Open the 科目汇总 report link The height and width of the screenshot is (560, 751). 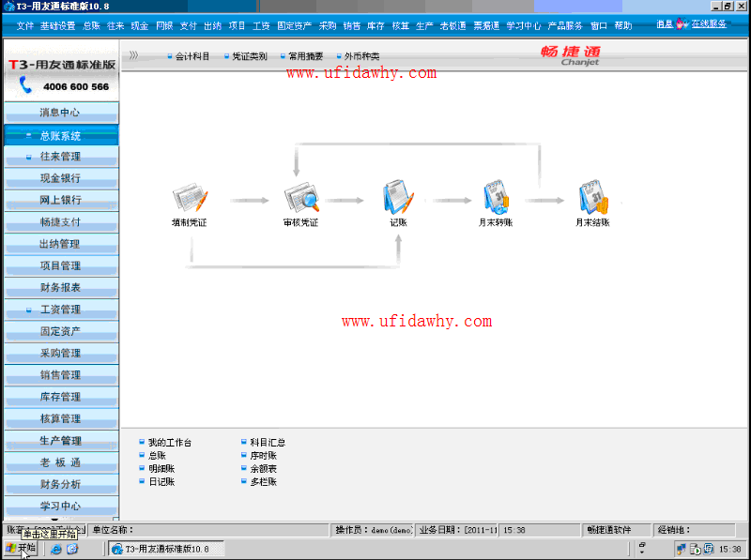click(268, 443)
